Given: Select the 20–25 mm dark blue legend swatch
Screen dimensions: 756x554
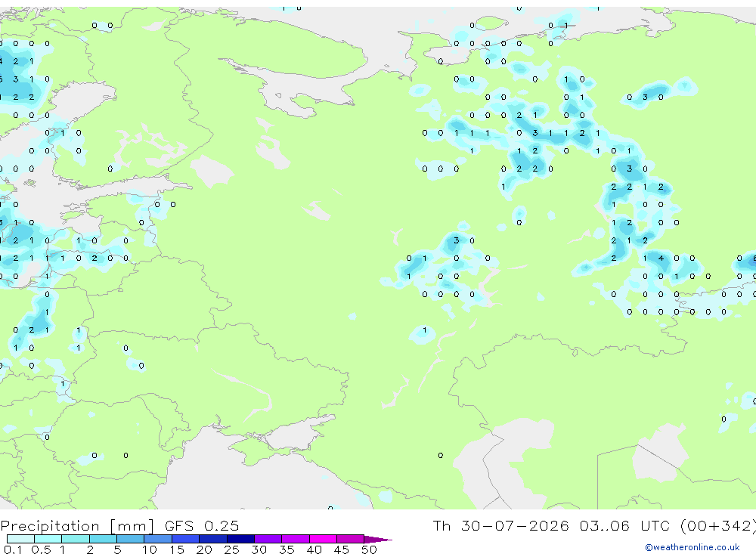Looking at the screenshot, I should click(213, 539).
